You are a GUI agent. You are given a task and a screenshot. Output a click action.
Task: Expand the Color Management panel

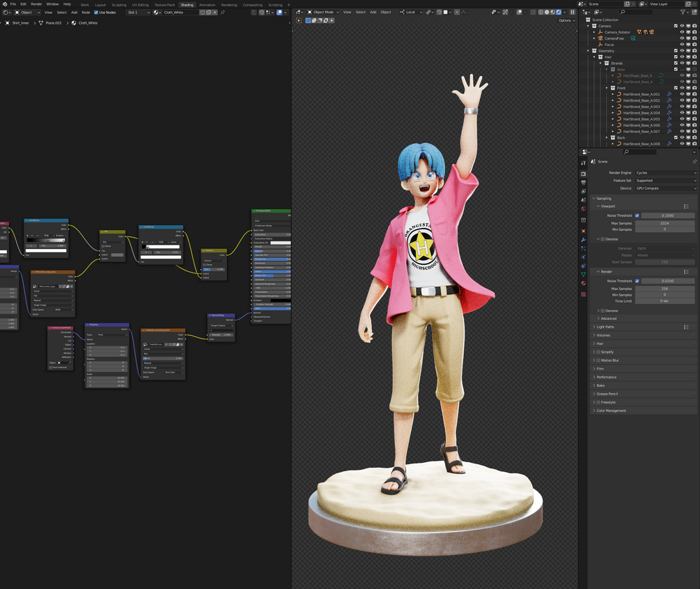tap(611, 411)
